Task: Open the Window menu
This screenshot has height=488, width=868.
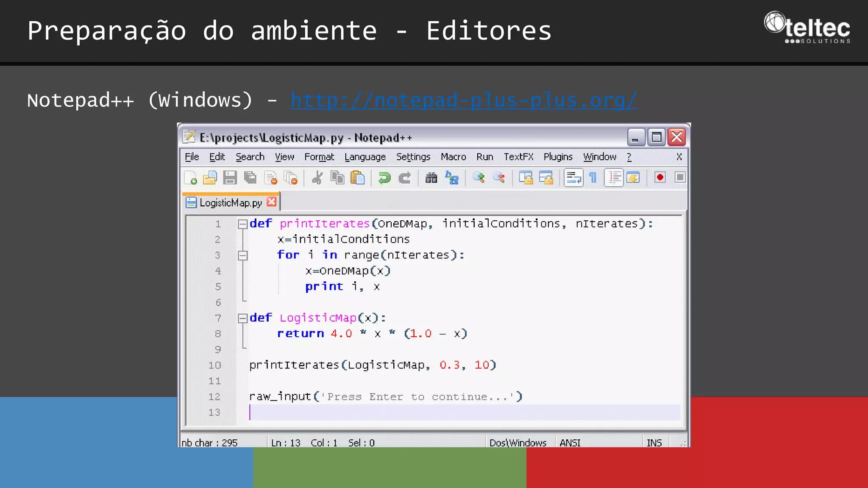Action: click(600, 157)
